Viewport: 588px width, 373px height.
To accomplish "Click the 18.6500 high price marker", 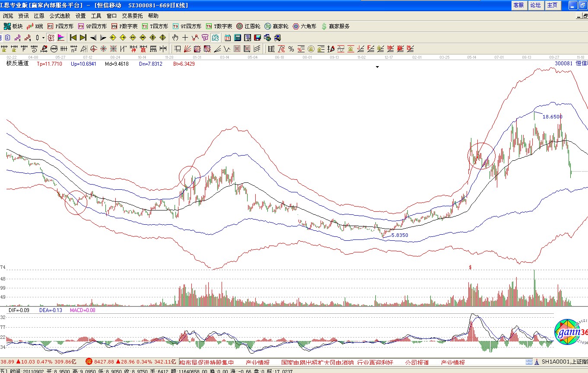I will point(552,117).
